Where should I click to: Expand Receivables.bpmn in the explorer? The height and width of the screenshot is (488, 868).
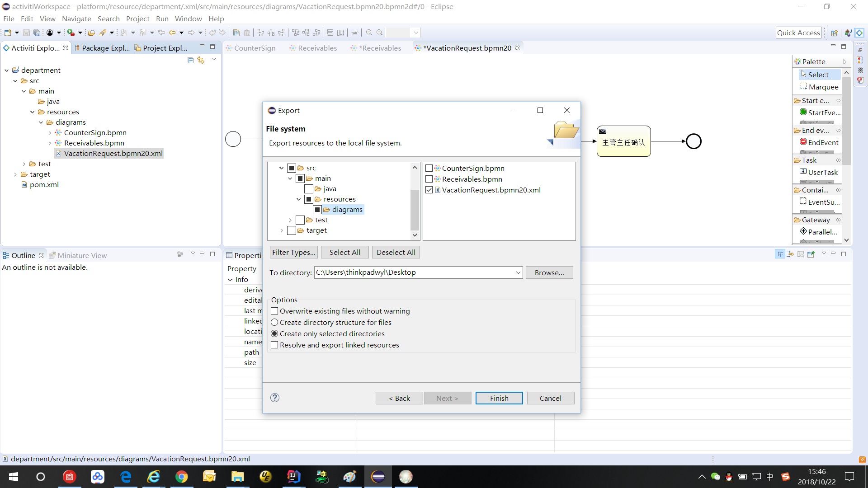[50, 143]
